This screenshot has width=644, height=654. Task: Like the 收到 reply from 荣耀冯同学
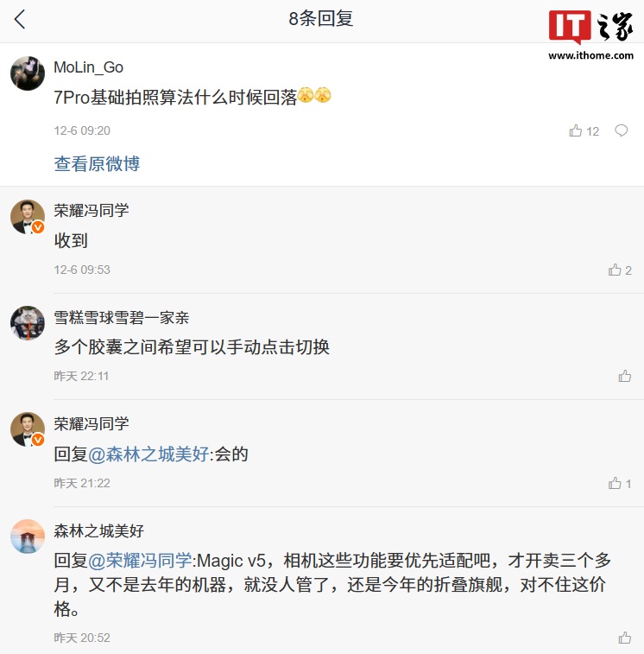tap(615, 270)
